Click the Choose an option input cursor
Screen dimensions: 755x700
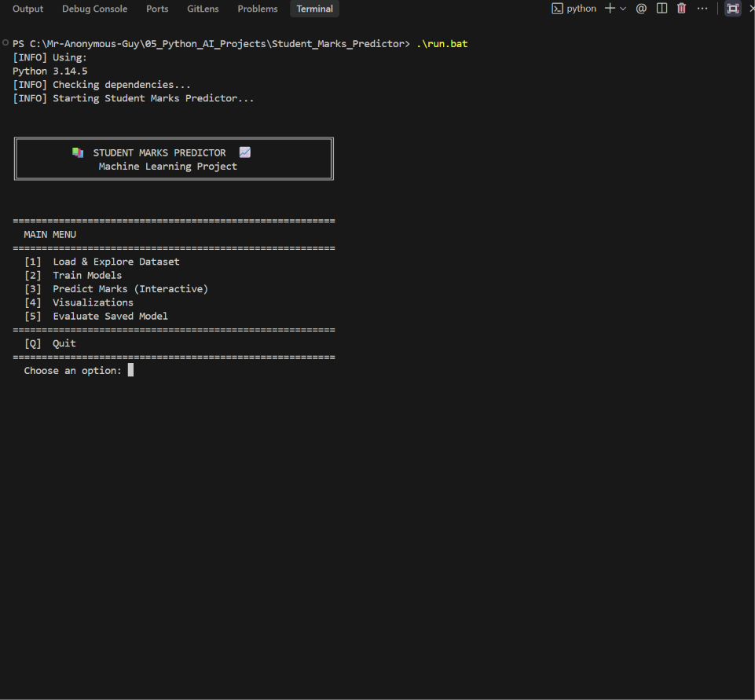click(130, 370)
